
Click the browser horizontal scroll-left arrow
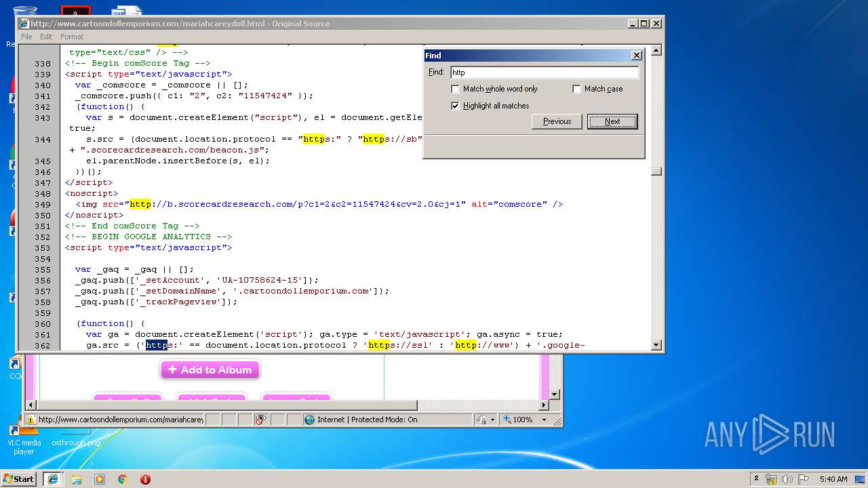click(30, 405)
